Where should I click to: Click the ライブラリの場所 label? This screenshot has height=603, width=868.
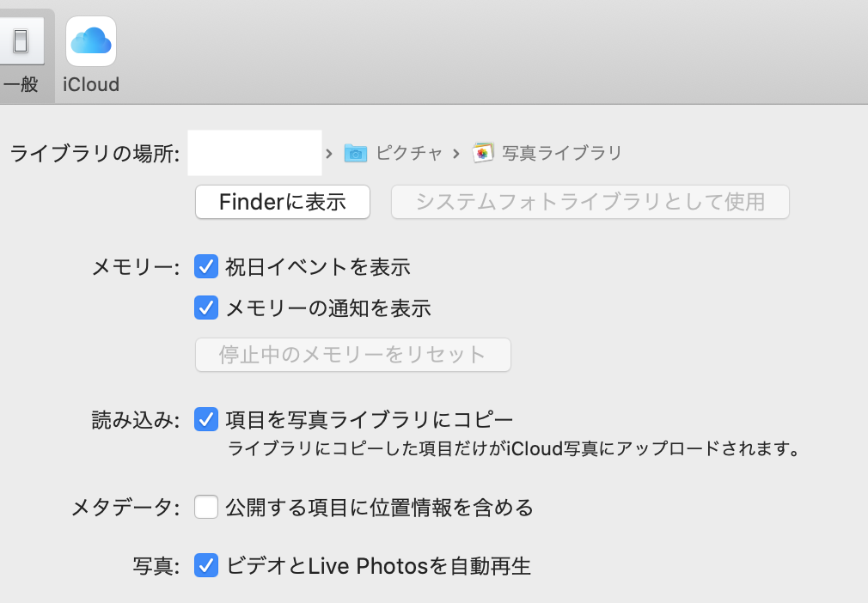coord(95,154)
